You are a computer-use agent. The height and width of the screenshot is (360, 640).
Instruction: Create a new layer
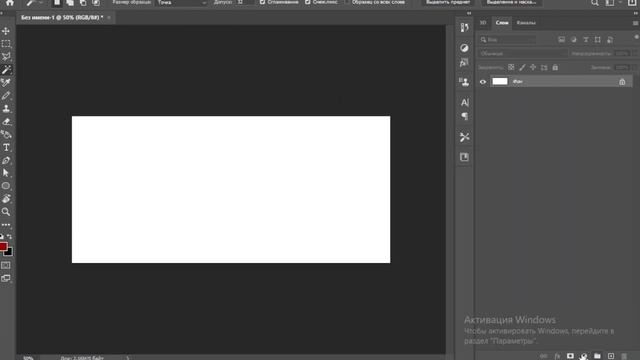tap(611, 356)
